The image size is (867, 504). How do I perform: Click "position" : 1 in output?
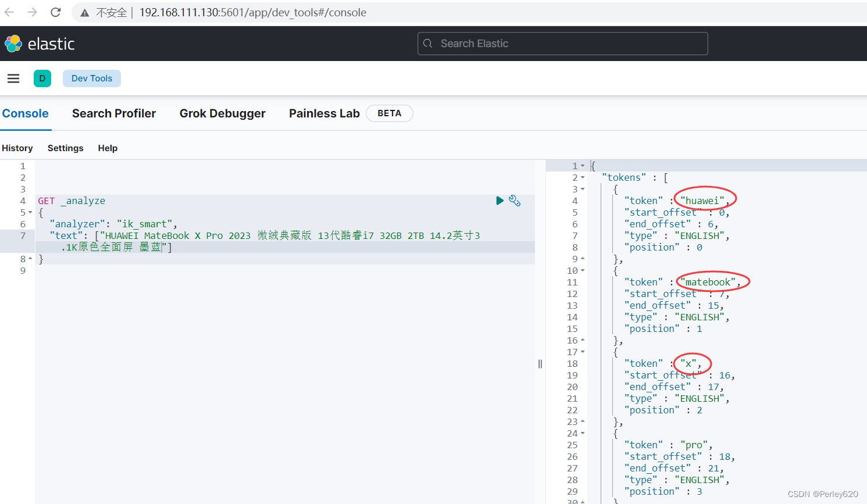663,328
